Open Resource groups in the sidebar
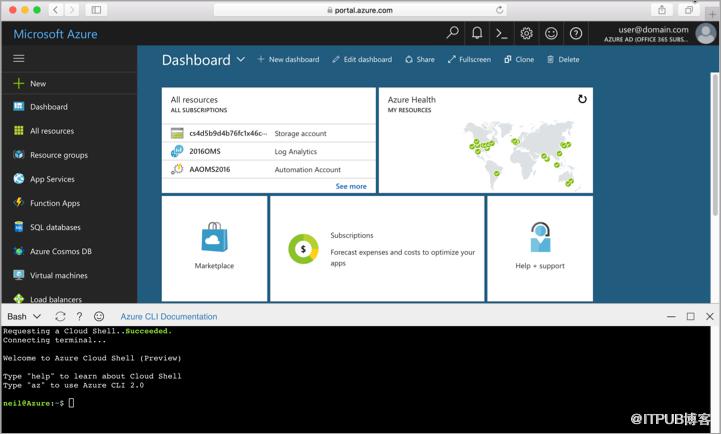Viewport: 721px width, 434px height. (69, 155)
